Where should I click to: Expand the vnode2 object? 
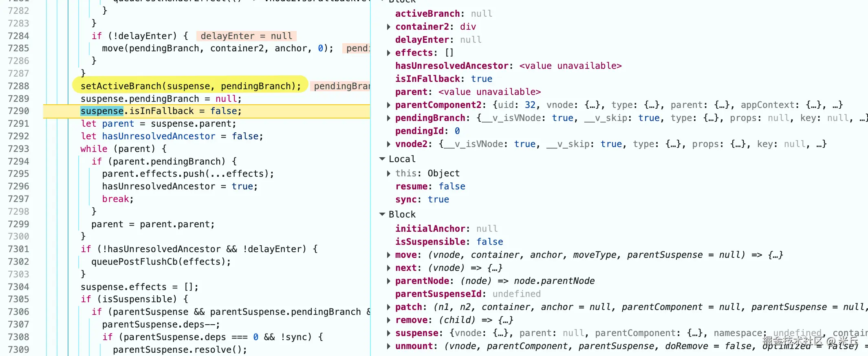[x=388, y=144]
